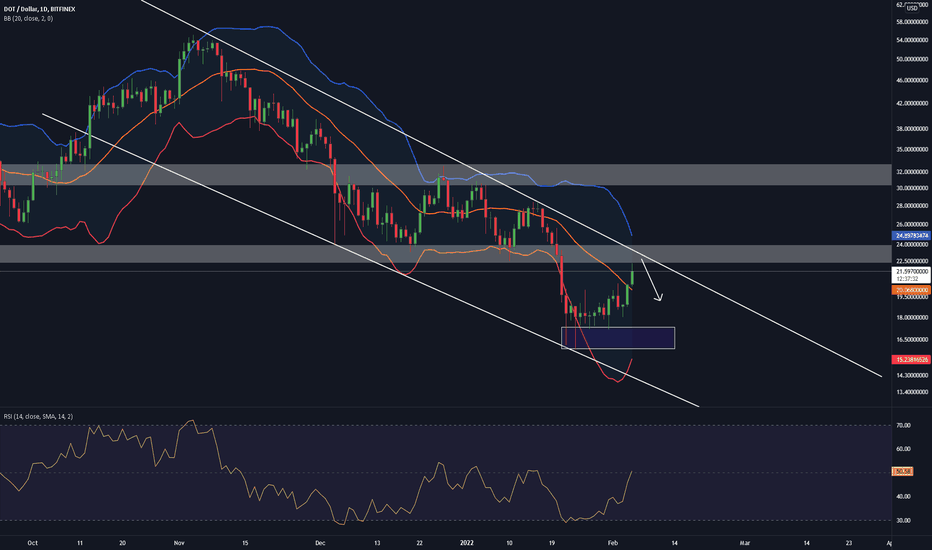
Task: Click the 12:37:32 candle countdown timer
Action: pos(908,278)
